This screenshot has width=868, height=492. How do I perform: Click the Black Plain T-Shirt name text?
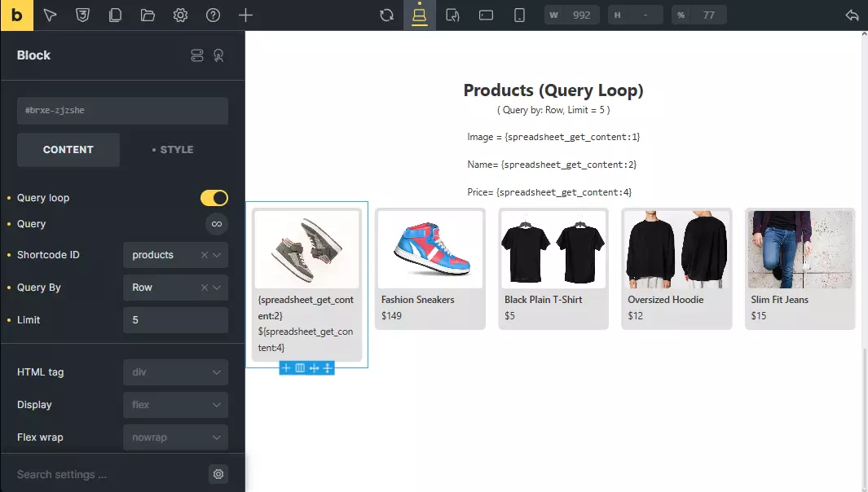pos(543,300)
